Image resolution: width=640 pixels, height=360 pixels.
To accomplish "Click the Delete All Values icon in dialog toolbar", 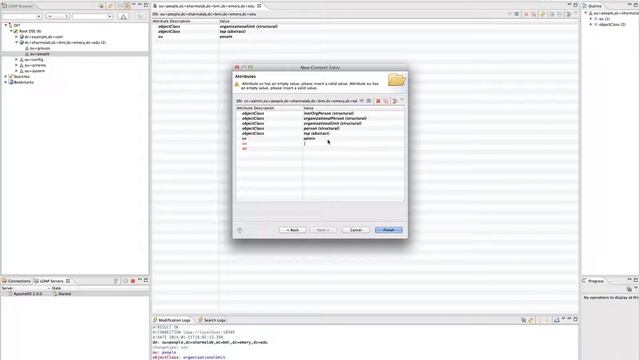I will pos(386,101).
